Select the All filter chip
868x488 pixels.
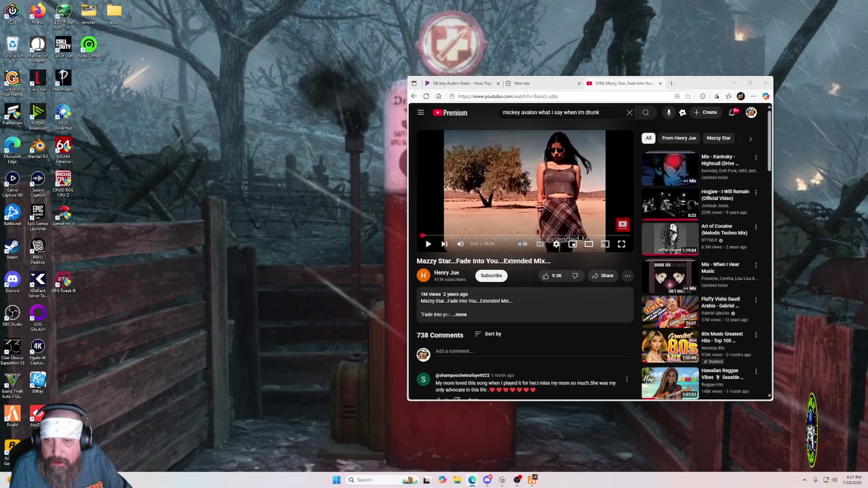(648, 138)
